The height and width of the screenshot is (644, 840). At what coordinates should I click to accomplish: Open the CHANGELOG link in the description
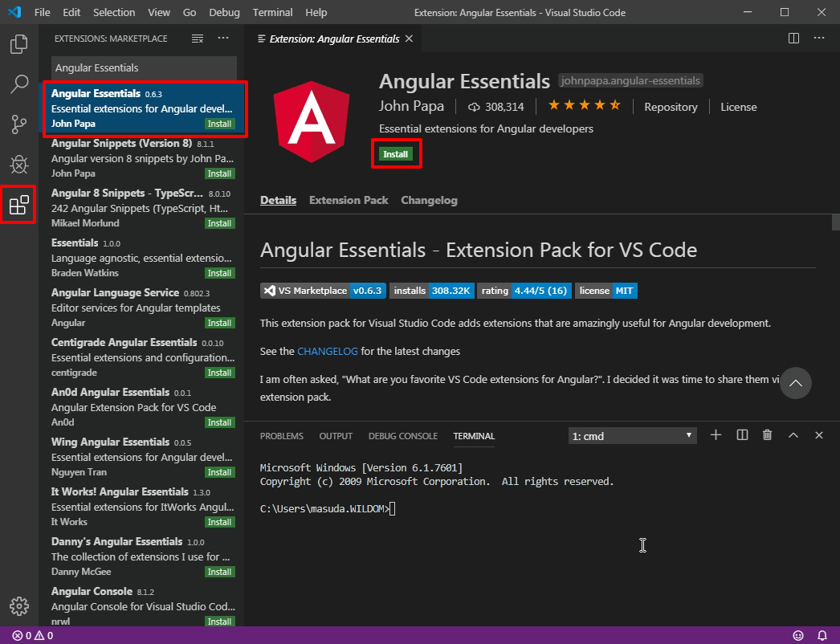(327, 351)
